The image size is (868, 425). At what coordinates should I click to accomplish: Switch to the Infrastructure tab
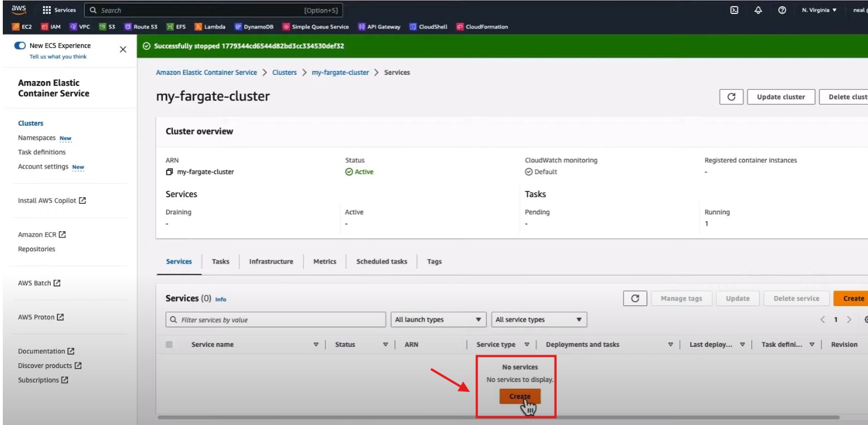271,261
